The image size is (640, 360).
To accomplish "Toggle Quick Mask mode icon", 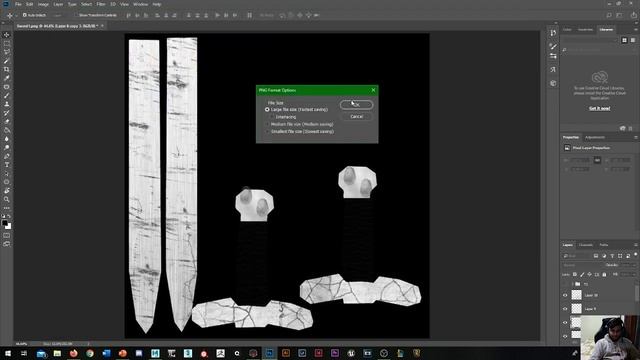I will [x=7, y=236].
